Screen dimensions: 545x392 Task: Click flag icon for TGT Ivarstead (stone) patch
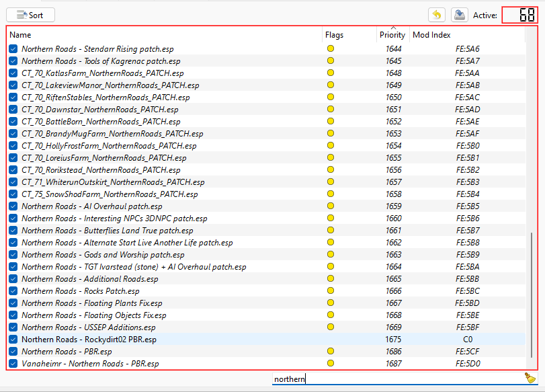point(331,266)
